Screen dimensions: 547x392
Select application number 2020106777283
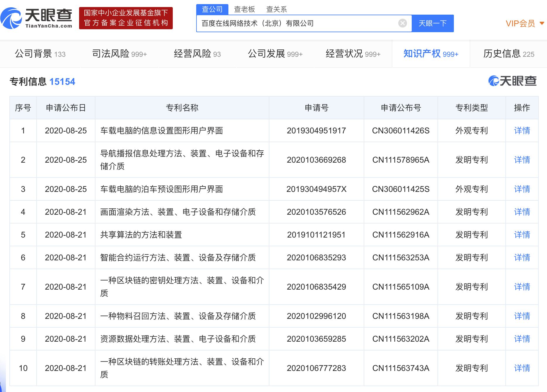(316, 368)
